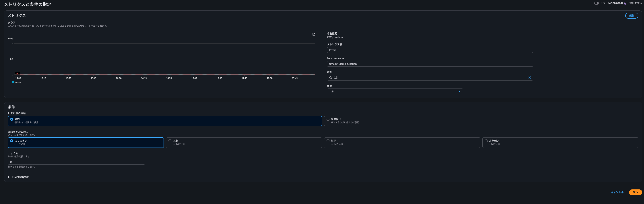644x204 pixels.
Task: Select the 静的 threshold type
Action: point(12,119)
